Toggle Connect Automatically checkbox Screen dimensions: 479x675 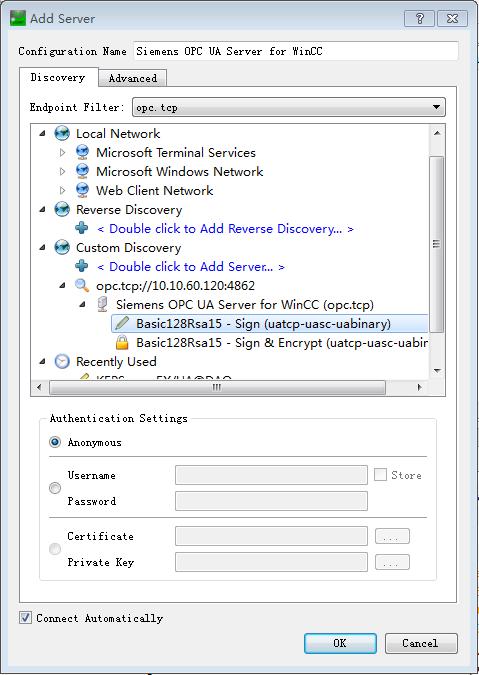pos(25,618)
